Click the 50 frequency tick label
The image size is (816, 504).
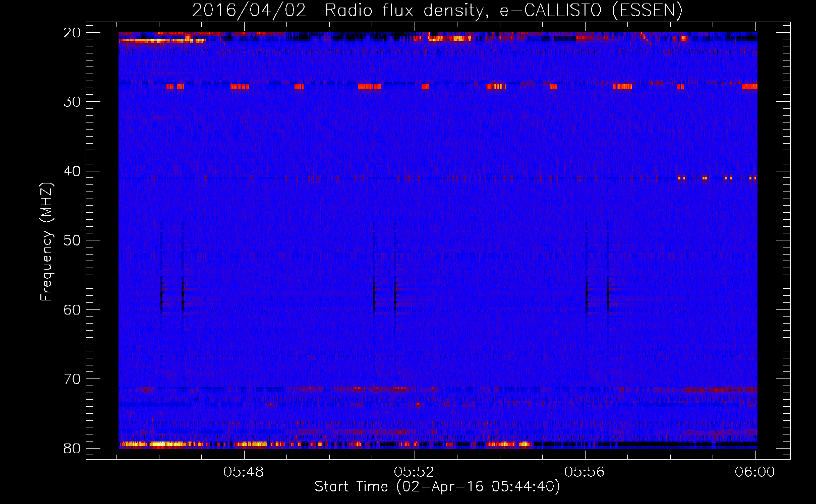click(72, 240)
